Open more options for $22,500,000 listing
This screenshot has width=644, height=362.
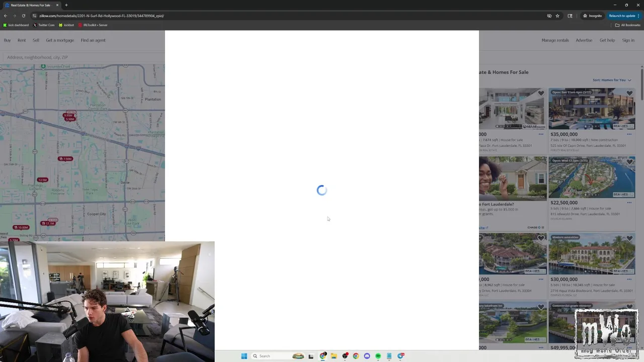(x=629, y=203)
